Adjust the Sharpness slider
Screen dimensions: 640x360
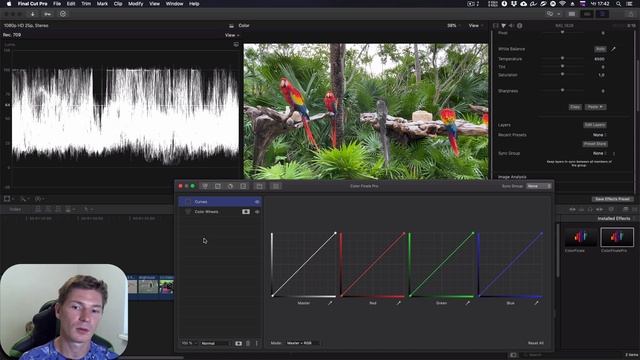point(562,90)
